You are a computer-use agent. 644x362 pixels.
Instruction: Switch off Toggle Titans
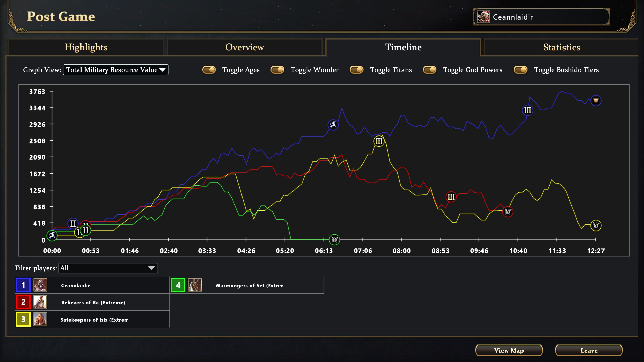[x=356, y=70]
